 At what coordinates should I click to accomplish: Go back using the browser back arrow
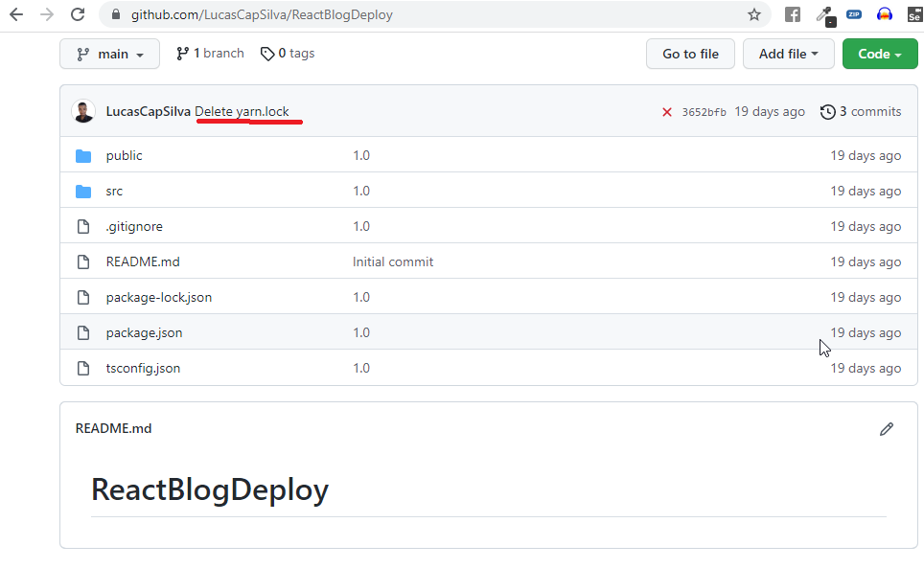click(x=16, y=14)
